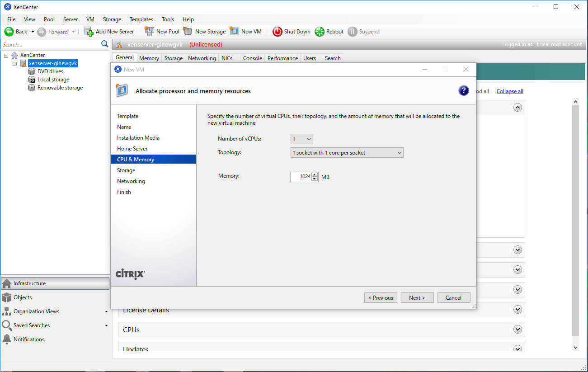The image size is (588, 372).
Task: Click the New VM toolbar icon
Action: [x=234, y=31]
